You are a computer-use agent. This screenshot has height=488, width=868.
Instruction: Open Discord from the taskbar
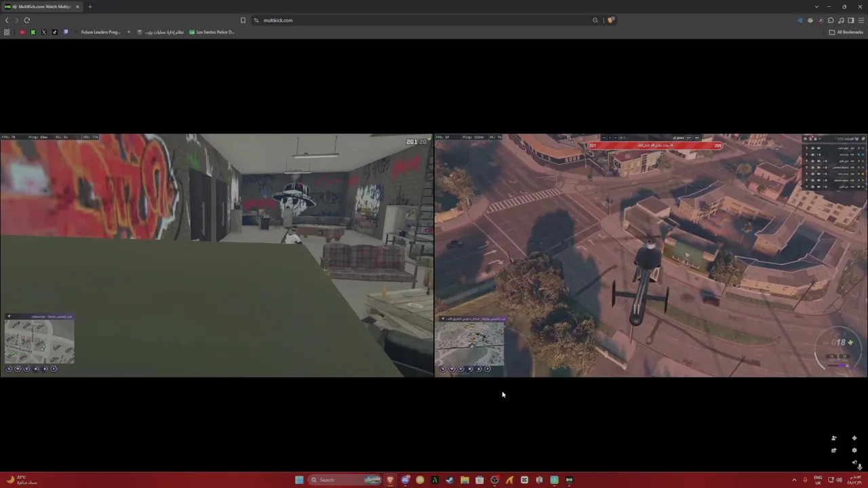[x=405, y=480]
